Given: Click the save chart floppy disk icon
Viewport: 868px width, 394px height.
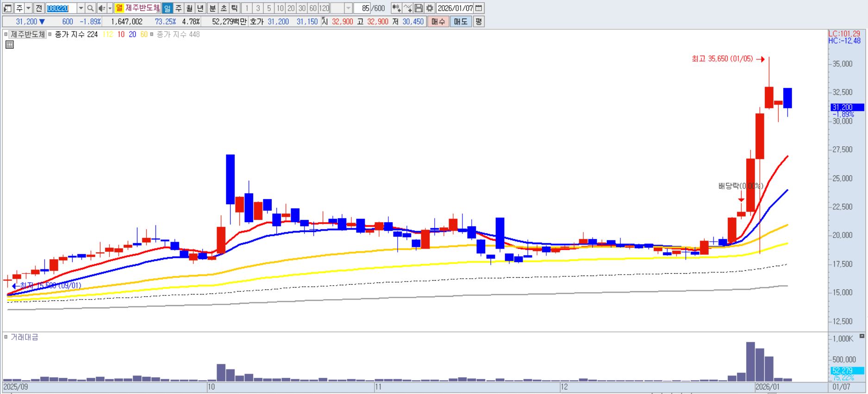Looking at the screenshot, I should [x=418, y=8].
